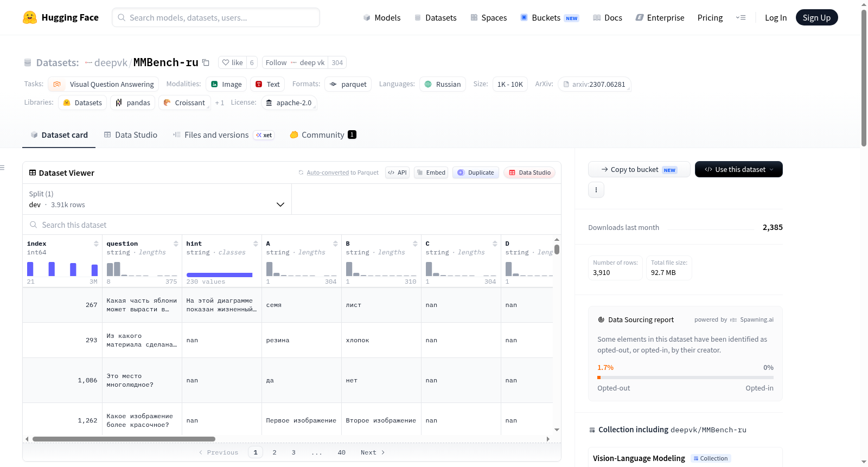Viewport: 868px width, 467px height.
Task: Open the Use this dataset dropdown
Action: pos(738,169)
